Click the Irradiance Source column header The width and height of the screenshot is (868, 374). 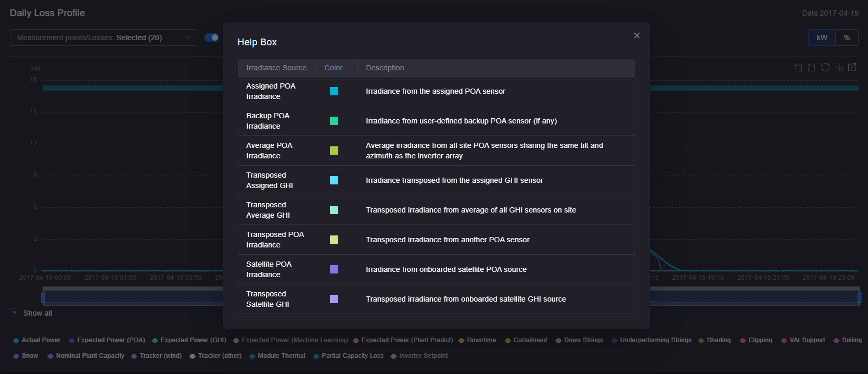276,68
